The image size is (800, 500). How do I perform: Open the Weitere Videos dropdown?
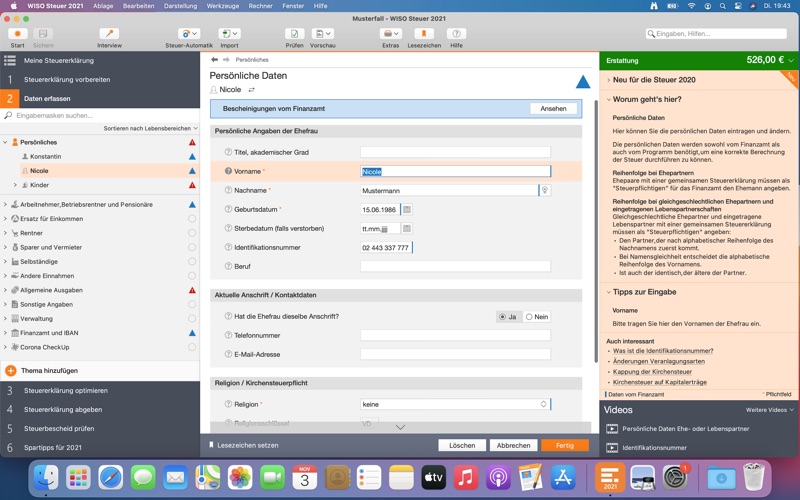[769, 410]
